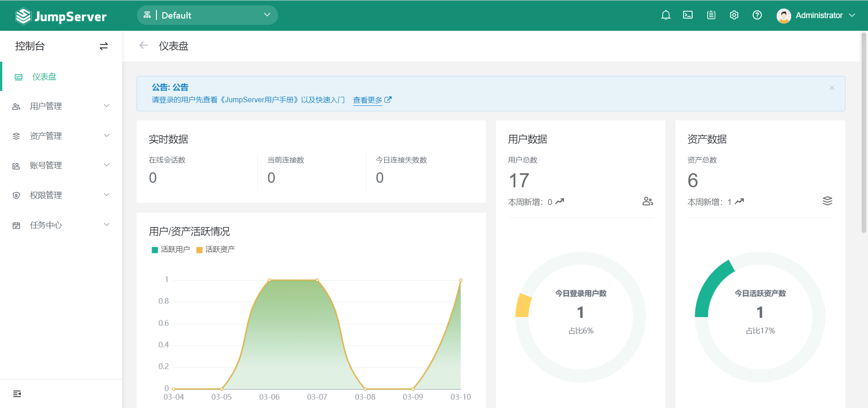Viewport: 868px width, 408px height.
Task: Open the web terminal icon
Action: [x=688, y=15]
